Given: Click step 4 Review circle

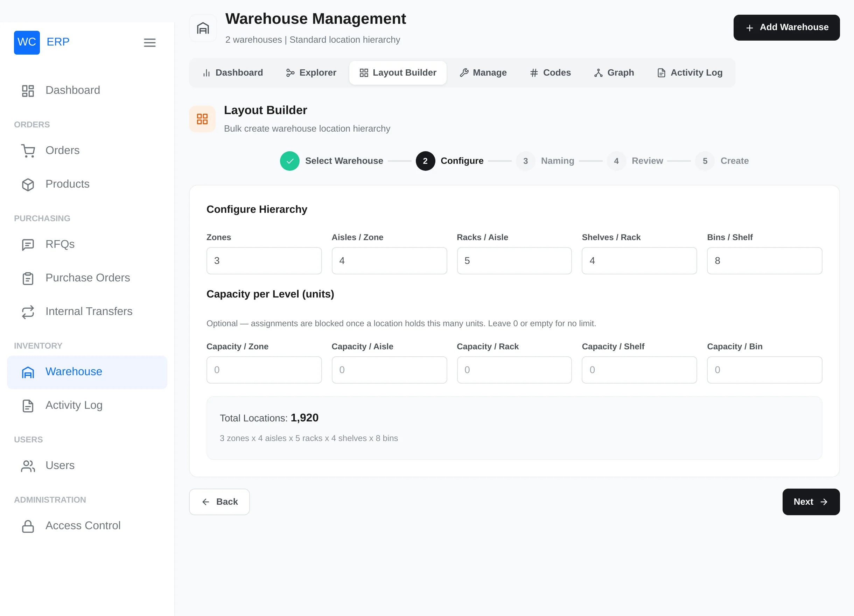Looking at the screenshot, I should 616,161.
